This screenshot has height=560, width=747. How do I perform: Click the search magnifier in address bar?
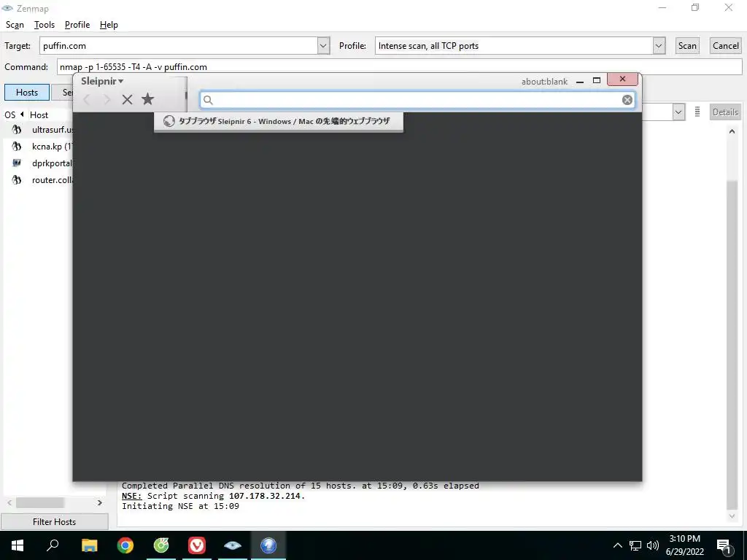[208, 99]
